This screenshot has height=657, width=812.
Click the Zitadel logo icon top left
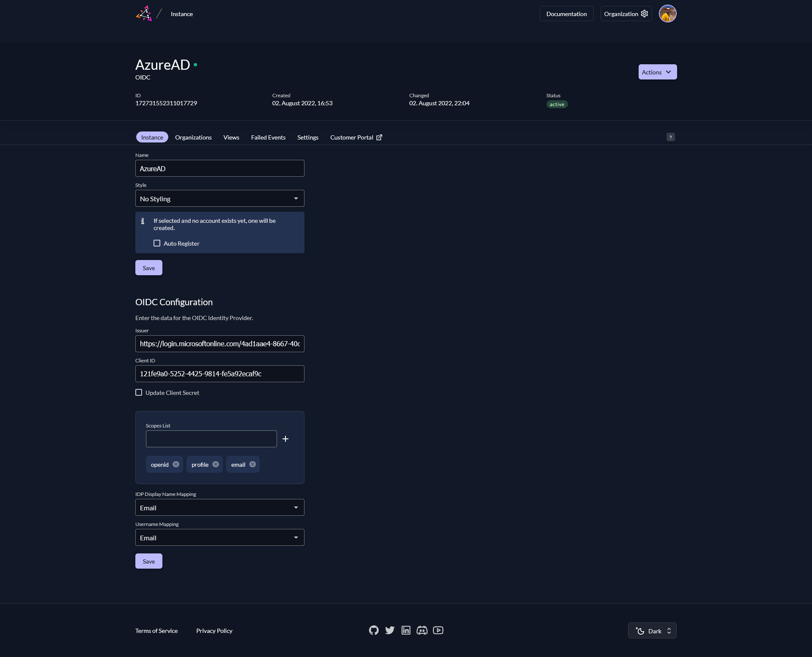pos(143,14)
